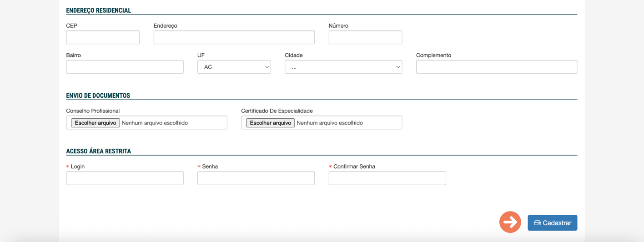
Task: Focus the Login field
Action: 125,178
